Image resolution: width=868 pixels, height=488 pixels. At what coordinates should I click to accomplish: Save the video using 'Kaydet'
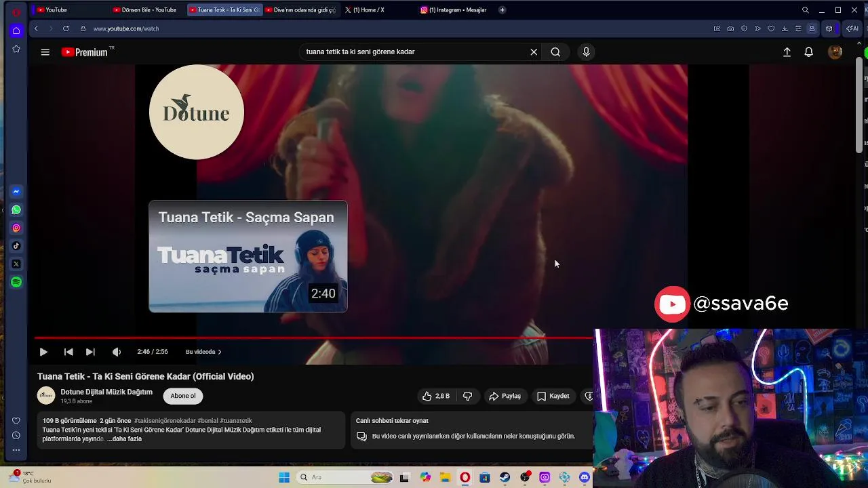pyautogui.click(x=553, y=396)
